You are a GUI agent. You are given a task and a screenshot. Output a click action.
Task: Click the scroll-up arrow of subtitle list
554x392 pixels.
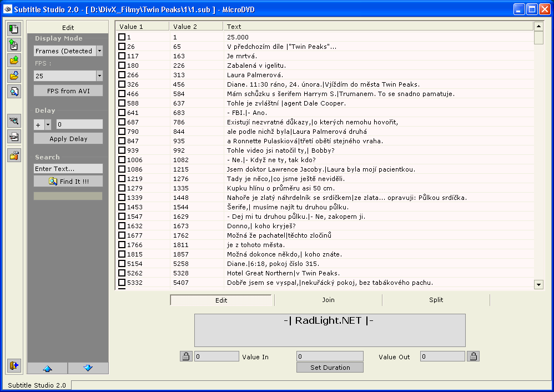538,27
